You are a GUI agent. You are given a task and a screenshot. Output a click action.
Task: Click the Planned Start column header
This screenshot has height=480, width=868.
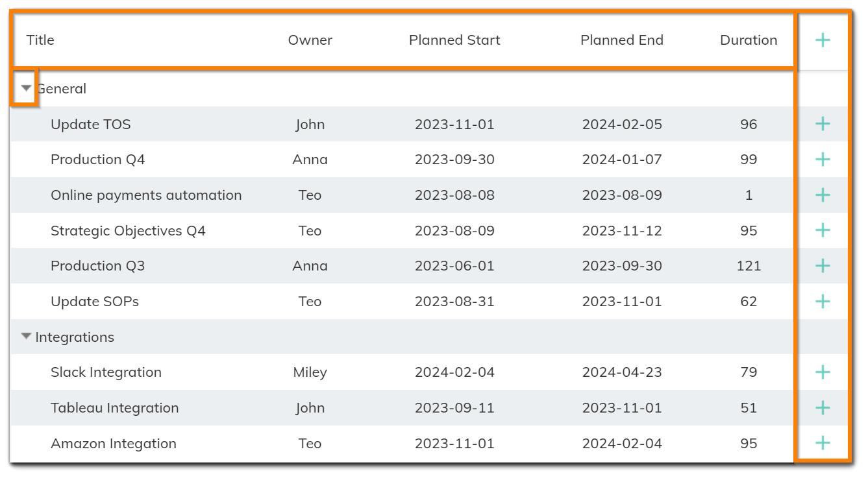(x=454, y=40)
